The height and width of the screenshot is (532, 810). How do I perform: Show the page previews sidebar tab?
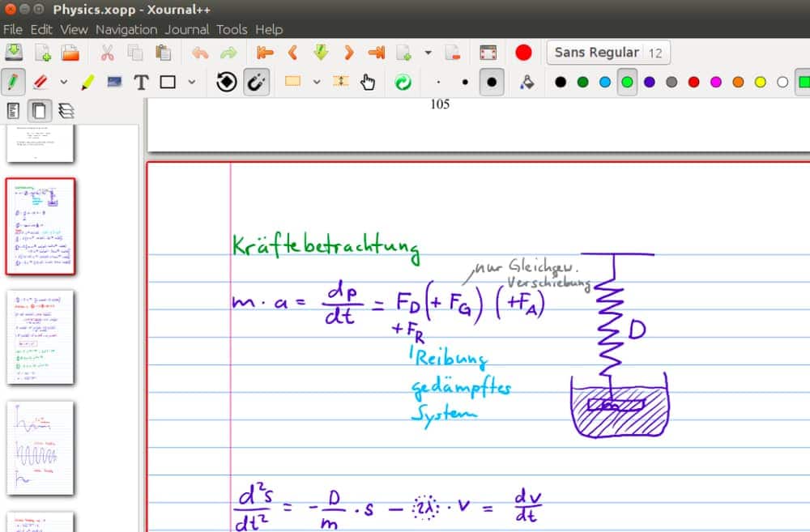[x=39, y=111]
